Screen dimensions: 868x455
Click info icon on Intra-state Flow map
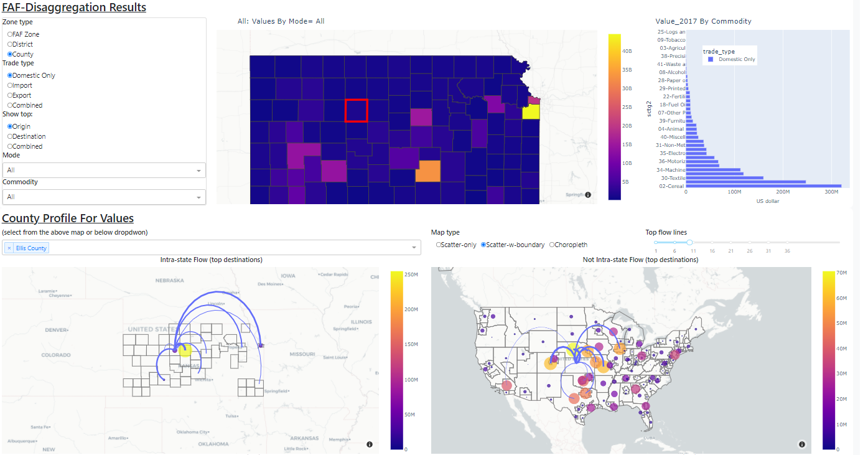point(370,444)
